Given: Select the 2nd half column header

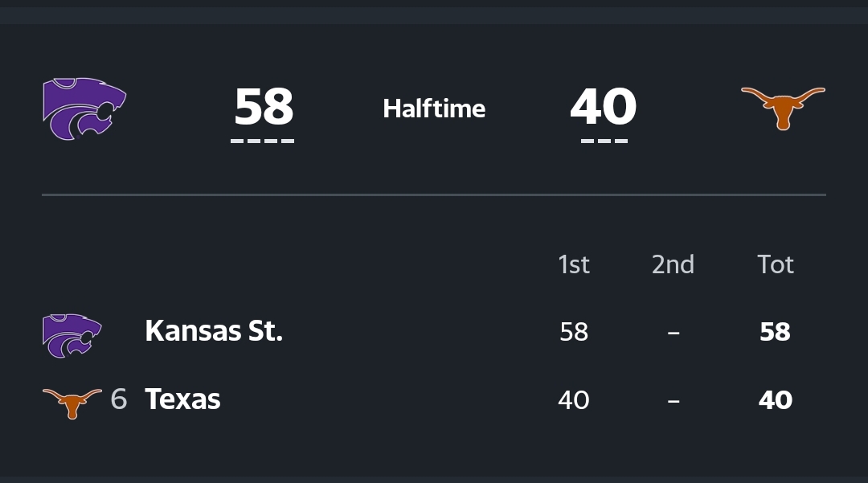Looking at the screenshot, I should pos(673,264).
